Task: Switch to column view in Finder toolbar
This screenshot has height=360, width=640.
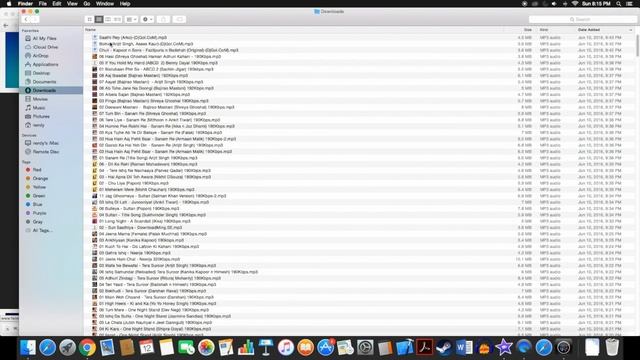Action: click(108, 19)
